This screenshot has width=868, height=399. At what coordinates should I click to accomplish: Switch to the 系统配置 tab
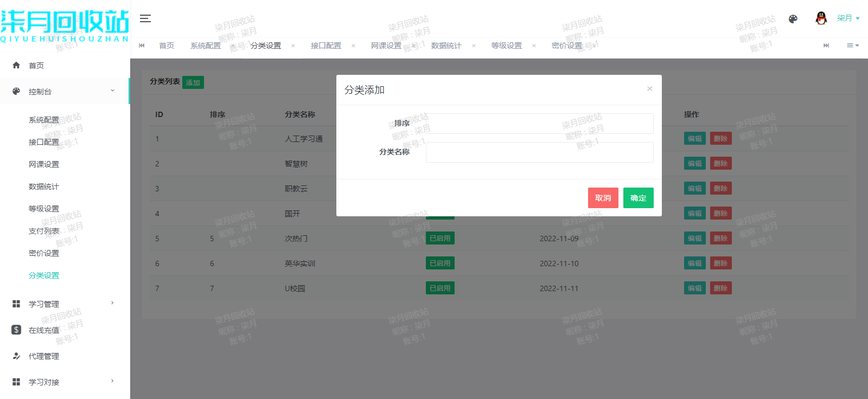click(x=206, y=46)
